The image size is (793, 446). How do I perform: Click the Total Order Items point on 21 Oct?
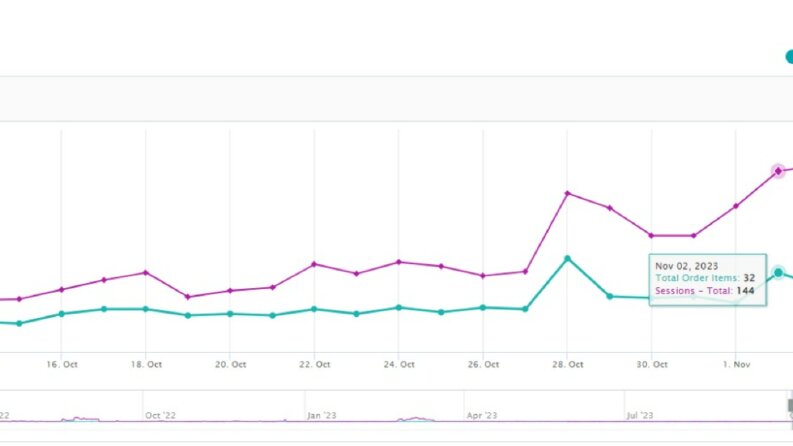pos(273,316)
